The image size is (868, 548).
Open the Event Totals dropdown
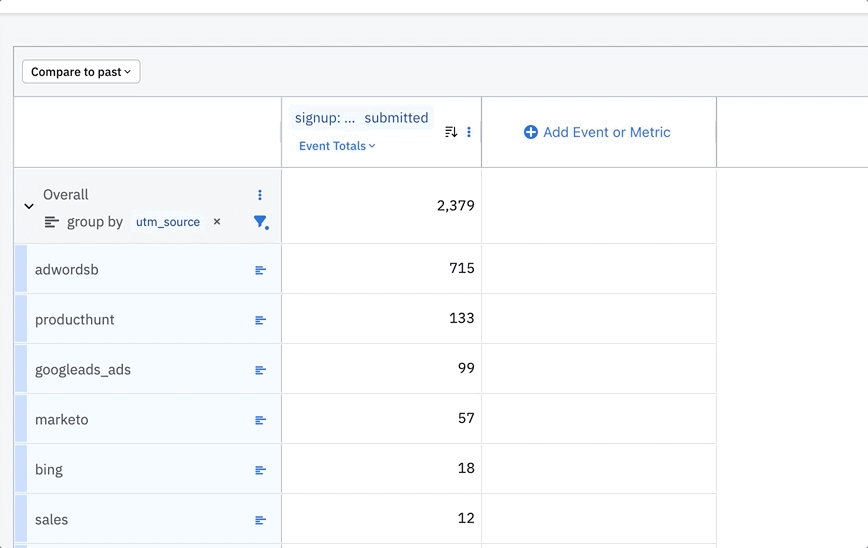(337, 146)
